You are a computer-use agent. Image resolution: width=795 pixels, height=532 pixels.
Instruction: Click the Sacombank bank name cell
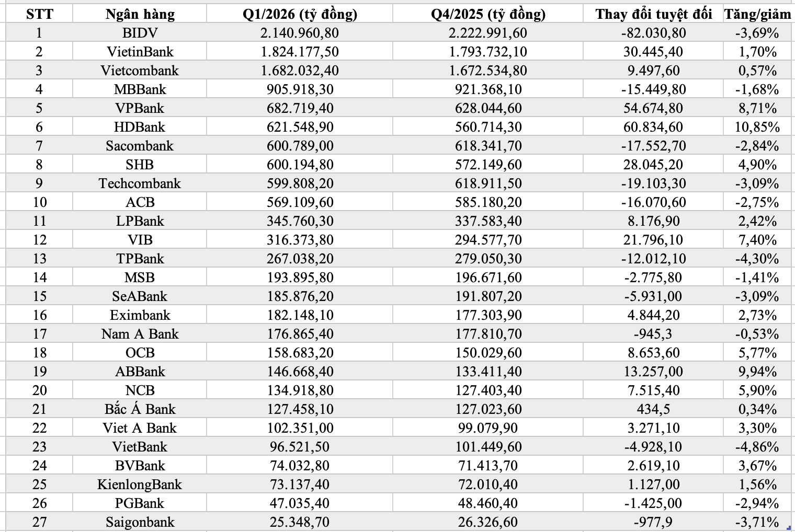tap(140, 146)
